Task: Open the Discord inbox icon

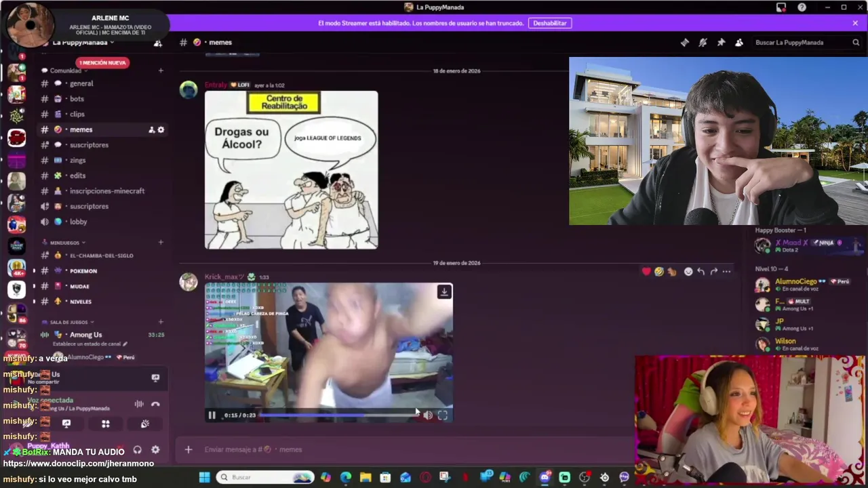Action: point(781,7)
